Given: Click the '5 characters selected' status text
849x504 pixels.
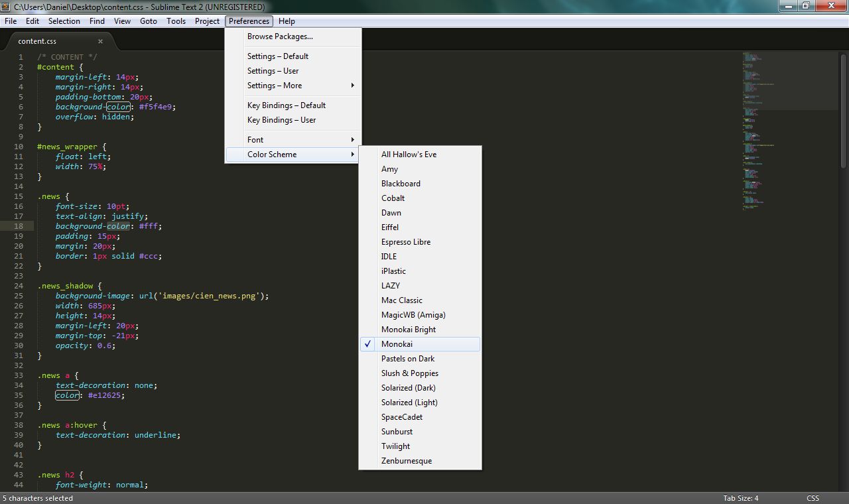Looking at the screenshot, I should click(x=38, y=498).
